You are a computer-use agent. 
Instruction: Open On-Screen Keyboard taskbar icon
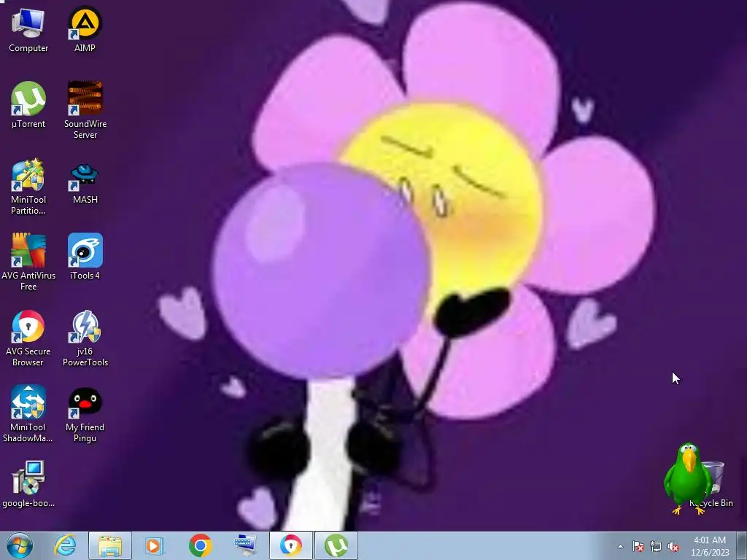coord(245,545)
